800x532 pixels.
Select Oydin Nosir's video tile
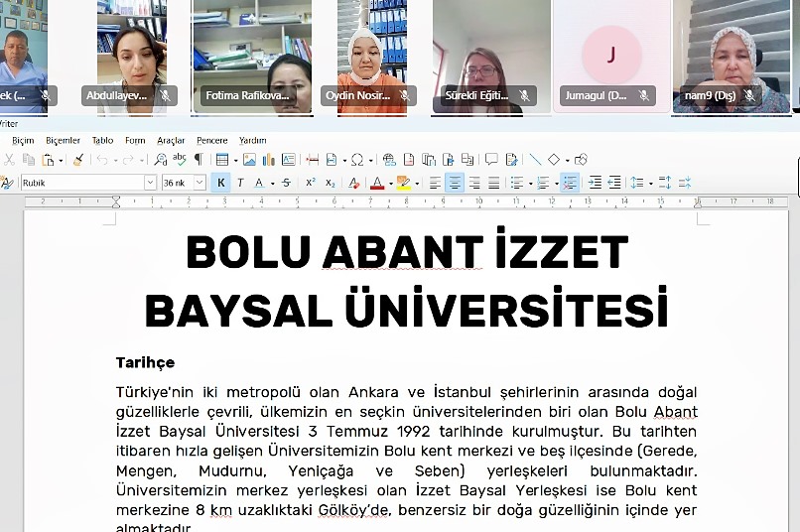click(x=372, y=58)
